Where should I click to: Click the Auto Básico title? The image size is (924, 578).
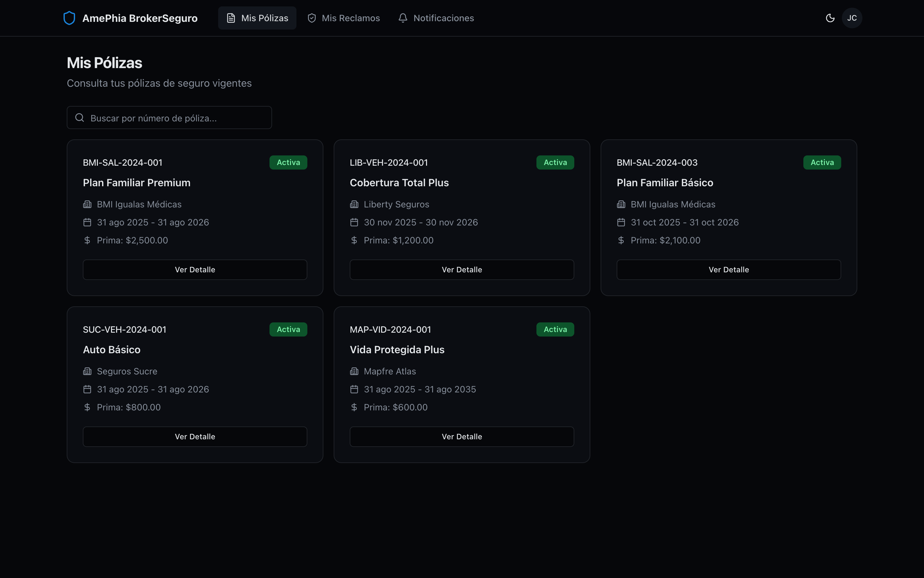[x=112, y=350]
